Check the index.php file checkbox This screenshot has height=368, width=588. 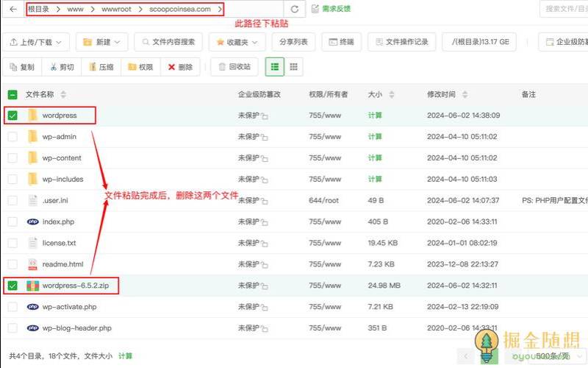tap(12, 222)
